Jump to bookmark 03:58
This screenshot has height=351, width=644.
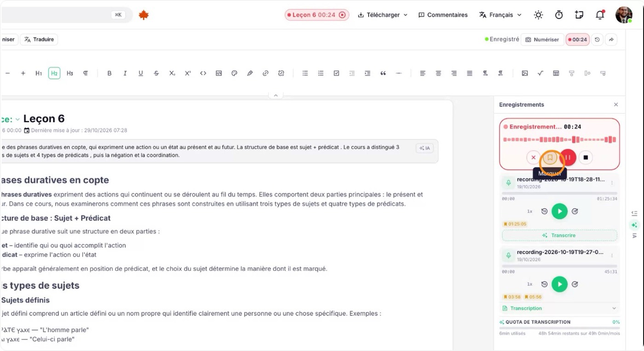click(512, 297)
